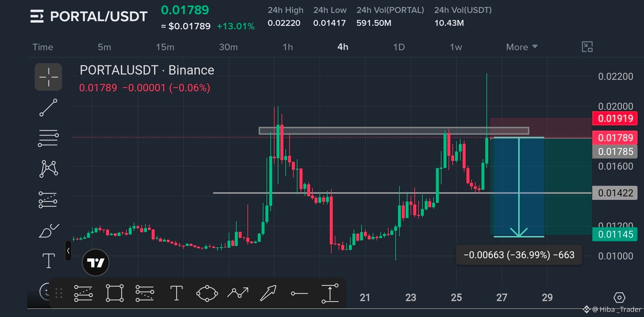Pick the rectangle shape favorite tool
The image size is (644, 317).
coord(115,293)
